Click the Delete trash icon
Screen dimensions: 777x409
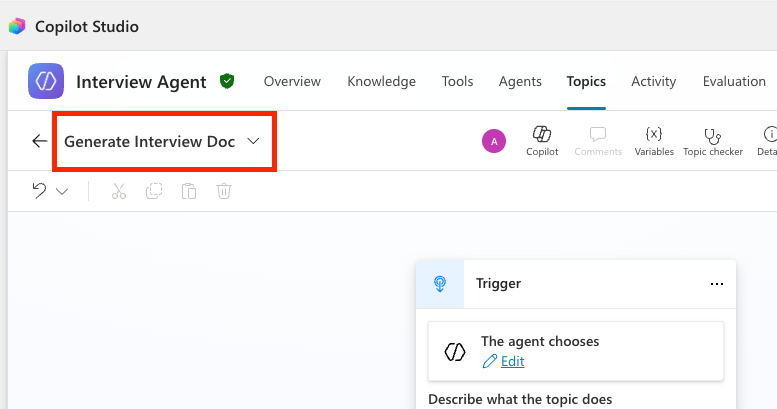224,191
